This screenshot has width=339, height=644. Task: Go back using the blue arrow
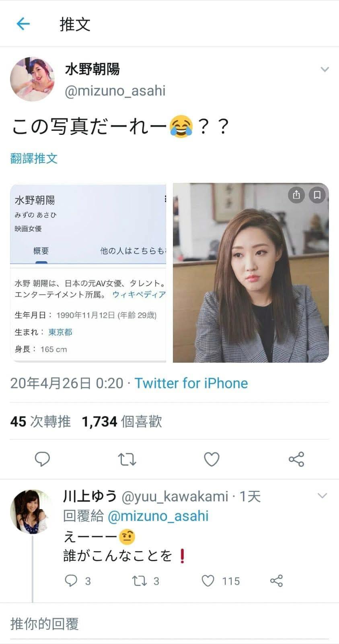click(23, 24)
